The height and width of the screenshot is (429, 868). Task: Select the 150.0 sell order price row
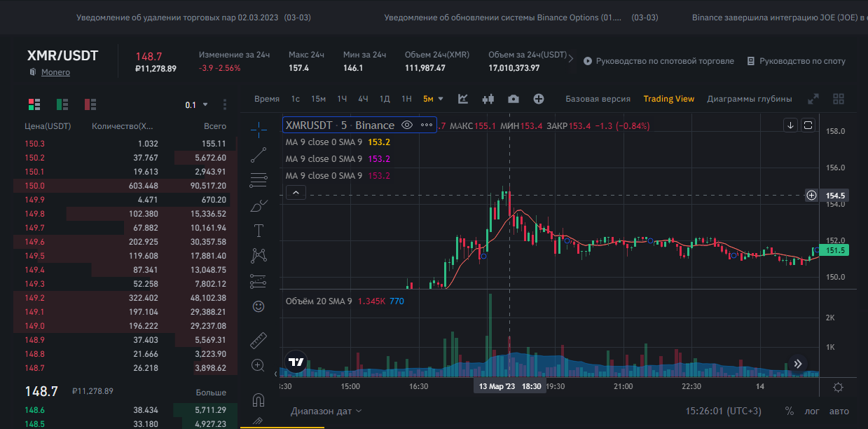coord(125,186)
